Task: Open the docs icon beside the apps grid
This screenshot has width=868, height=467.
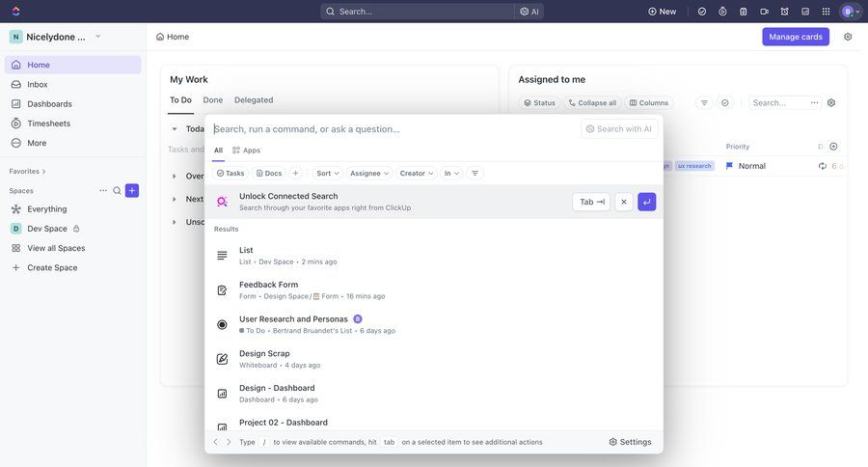Action: (805, 11)
